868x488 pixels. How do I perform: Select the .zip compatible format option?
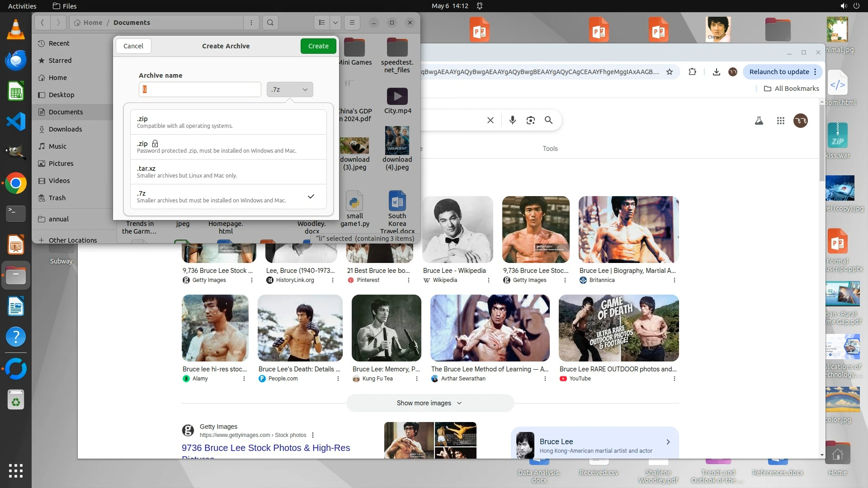click(x=228, y=122)
